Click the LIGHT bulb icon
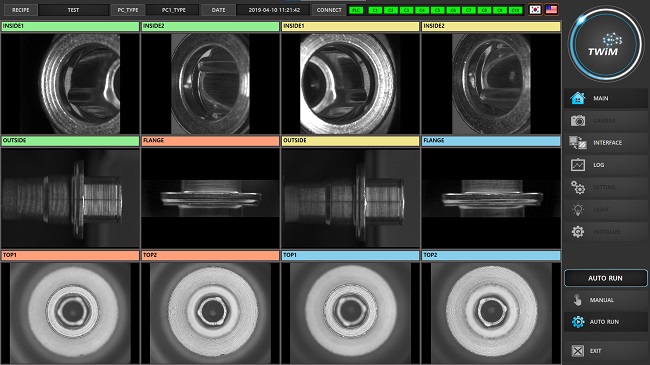 (x=578, y=209)
